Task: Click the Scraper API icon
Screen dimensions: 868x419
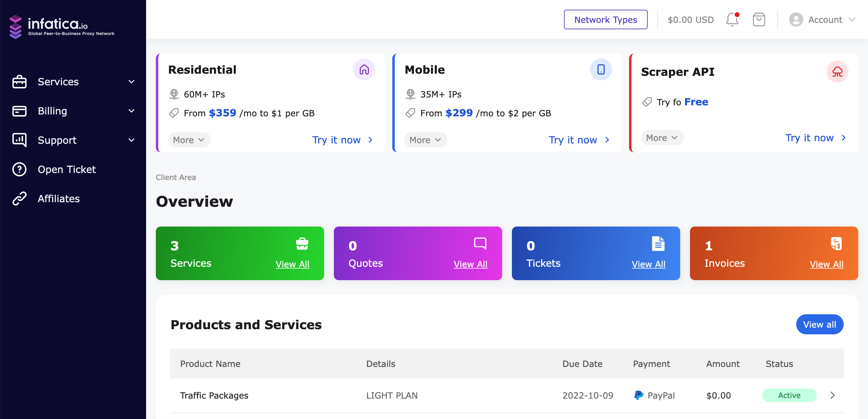Action: (837, 72)
